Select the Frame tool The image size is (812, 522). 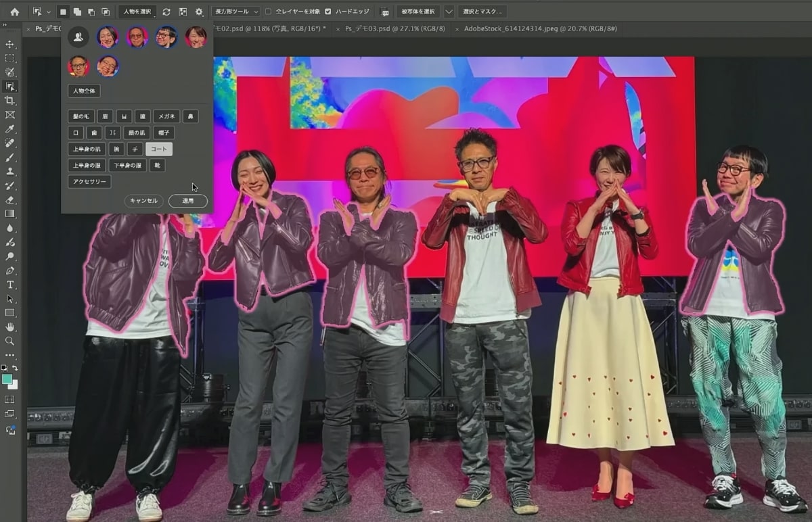pos(9,115)
